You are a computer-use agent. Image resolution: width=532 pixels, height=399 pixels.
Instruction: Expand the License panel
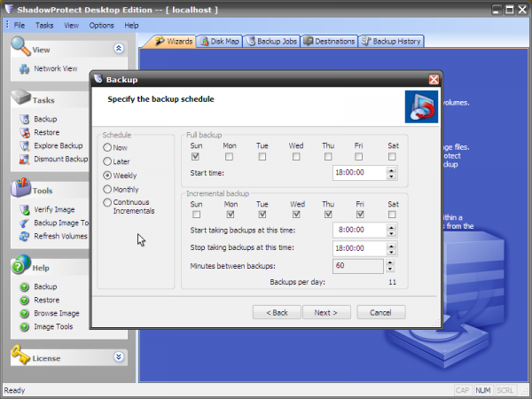click(119, 357)
